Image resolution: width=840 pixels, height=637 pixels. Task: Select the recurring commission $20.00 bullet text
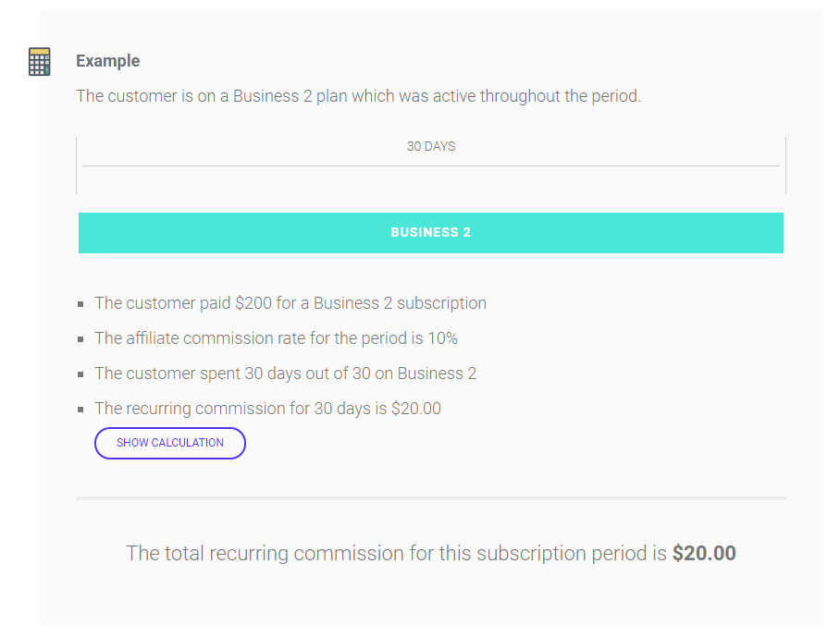(267, 409)
